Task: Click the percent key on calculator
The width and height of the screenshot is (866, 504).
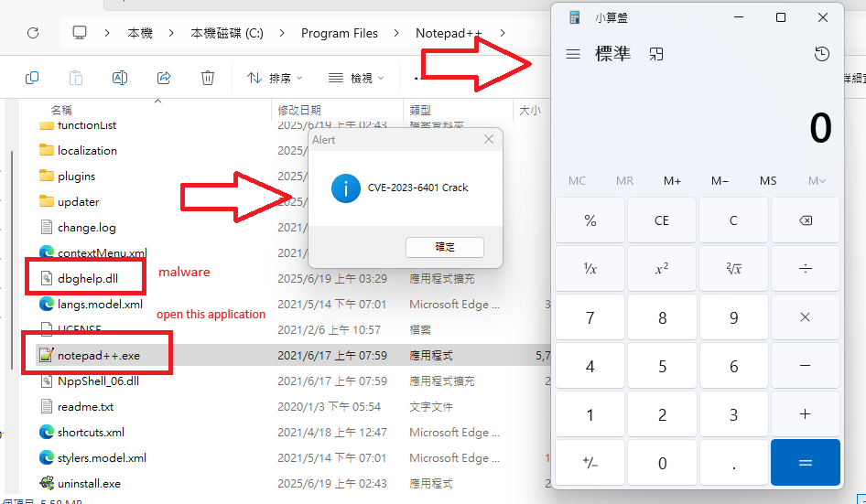Action: 590,220
